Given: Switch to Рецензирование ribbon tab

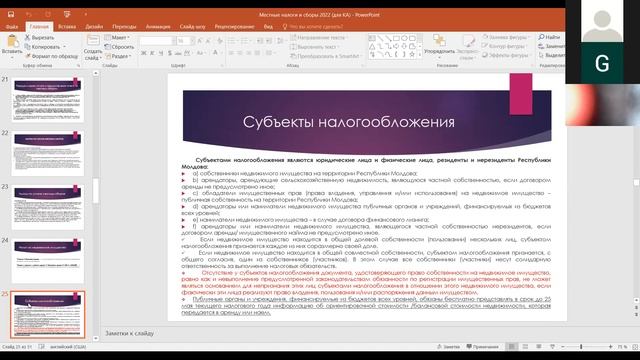Looking at the screenshot, I should [x=234, y=27].
